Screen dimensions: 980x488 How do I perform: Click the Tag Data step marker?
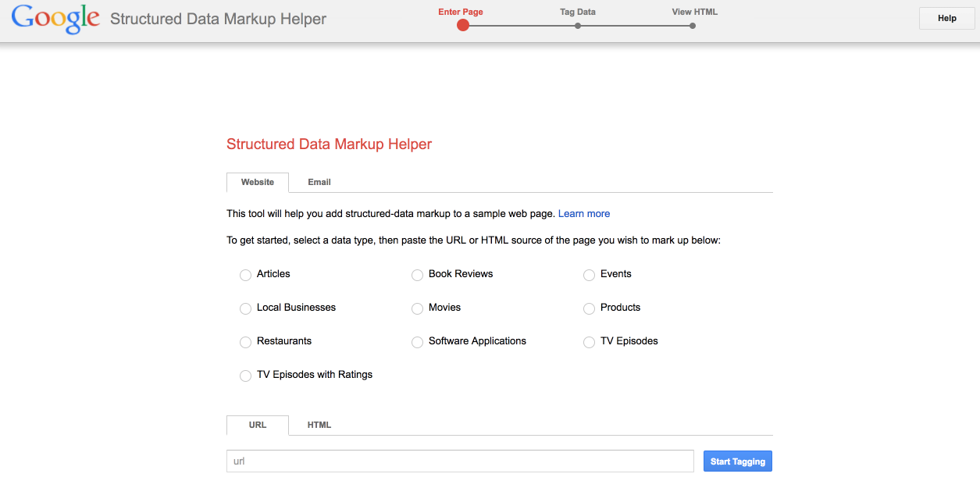578,25
